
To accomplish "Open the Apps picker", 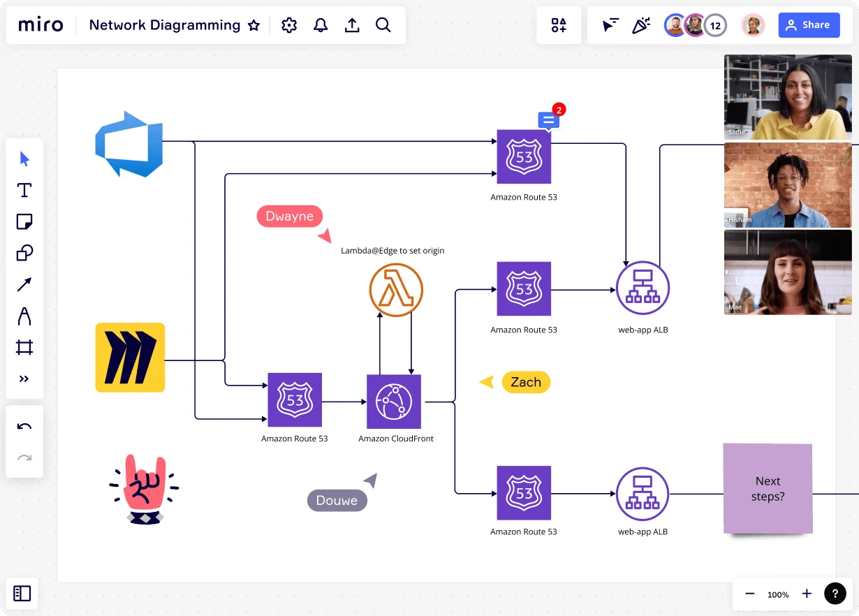I will coord(559,25).
